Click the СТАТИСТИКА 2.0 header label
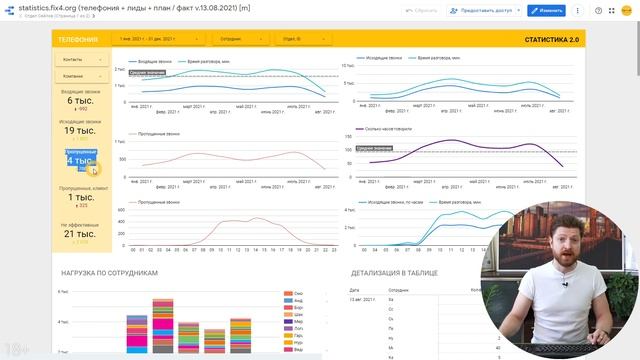640x360 pixels. click(551, 40)
